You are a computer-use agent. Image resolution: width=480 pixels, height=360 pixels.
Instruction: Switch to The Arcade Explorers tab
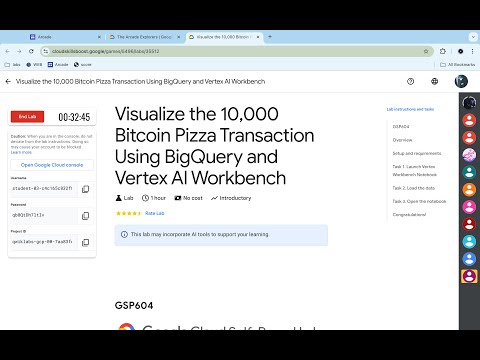(145, 37)
